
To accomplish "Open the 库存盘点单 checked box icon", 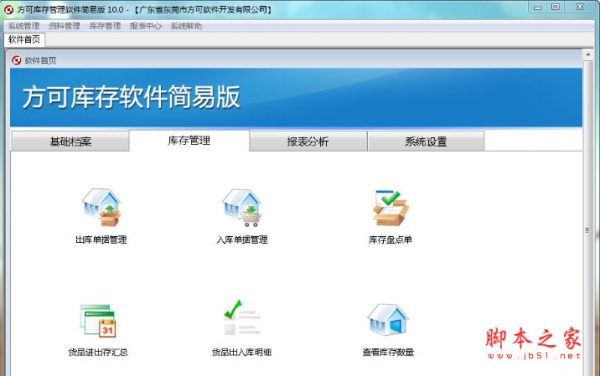I will (x=391, y=207).
